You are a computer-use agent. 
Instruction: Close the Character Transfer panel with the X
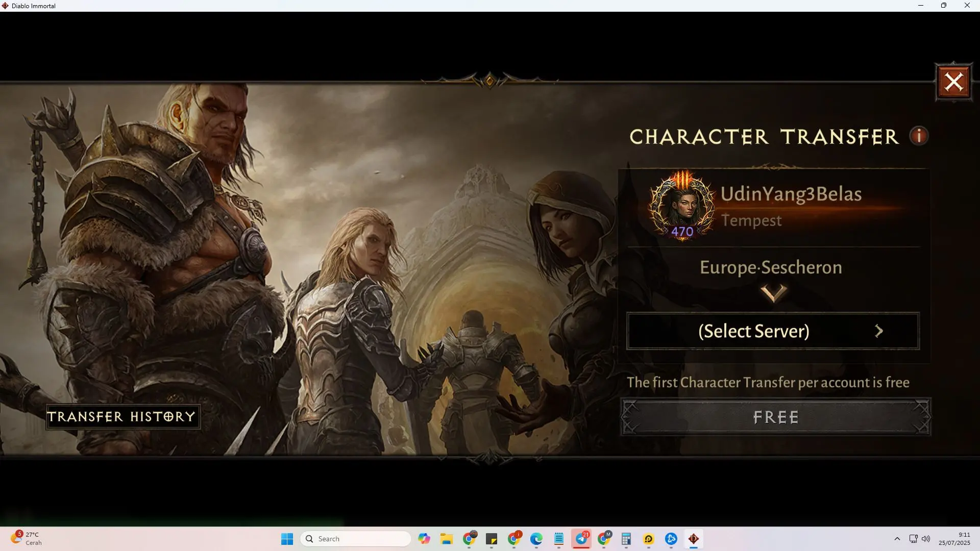(953, 82)
